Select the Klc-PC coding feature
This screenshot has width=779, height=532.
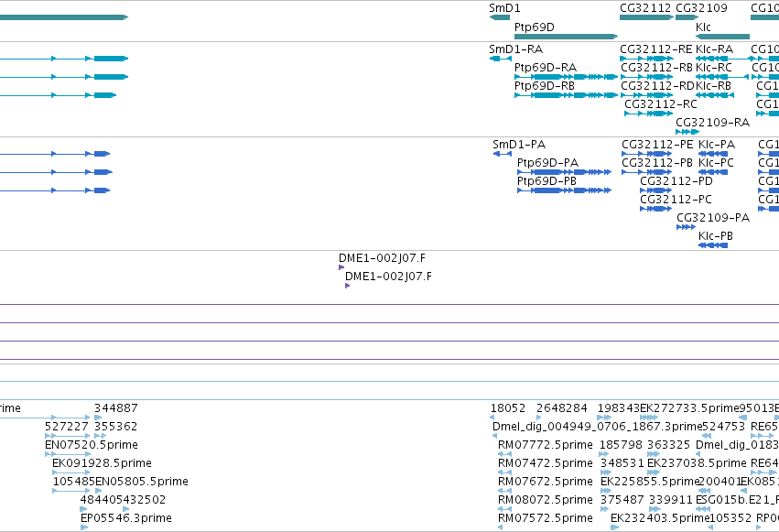pyautogui.click(x=713, y=172)
